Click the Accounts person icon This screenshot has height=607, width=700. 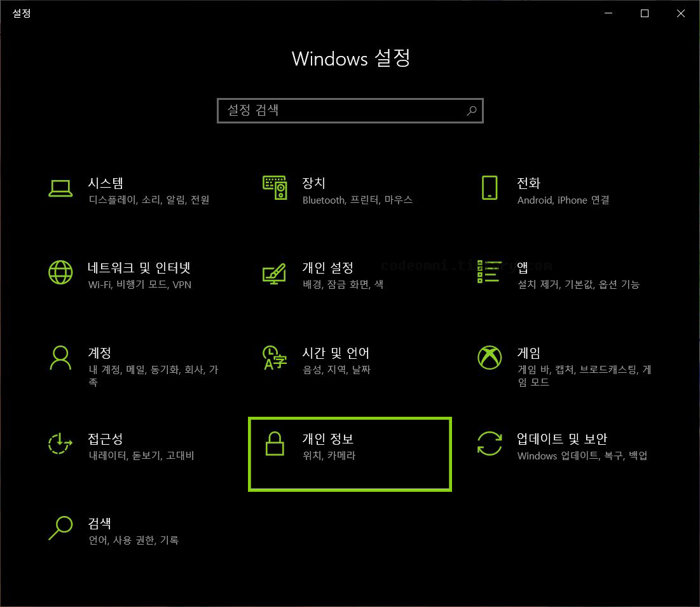point(60,358)
